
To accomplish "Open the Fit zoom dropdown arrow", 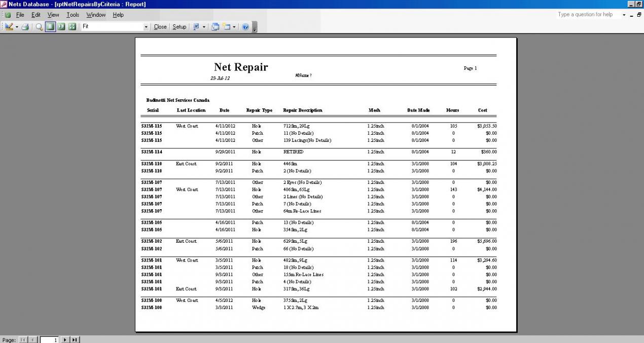I will pyautogui.click(x=147, y=27).
